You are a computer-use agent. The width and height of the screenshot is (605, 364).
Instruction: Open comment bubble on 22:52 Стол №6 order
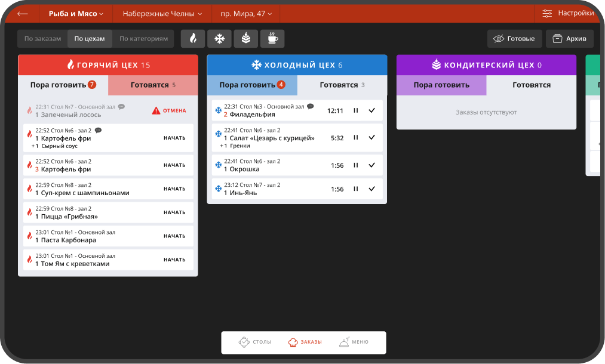click(98, 130)
